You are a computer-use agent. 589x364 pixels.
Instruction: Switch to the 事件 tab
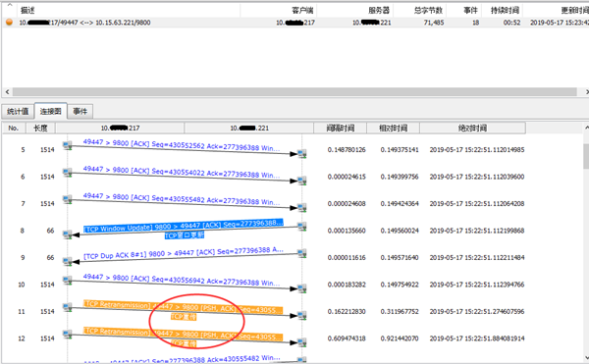tap(80, 112)
